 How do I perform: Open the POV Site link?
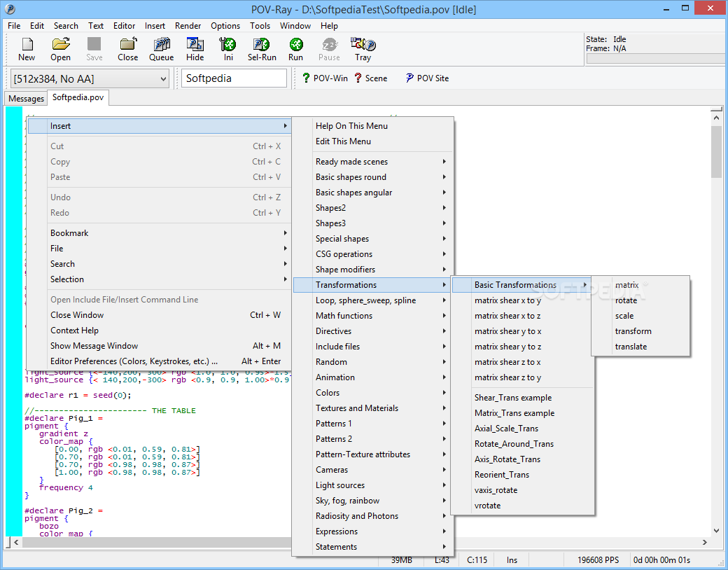click(x=427, y=78)
